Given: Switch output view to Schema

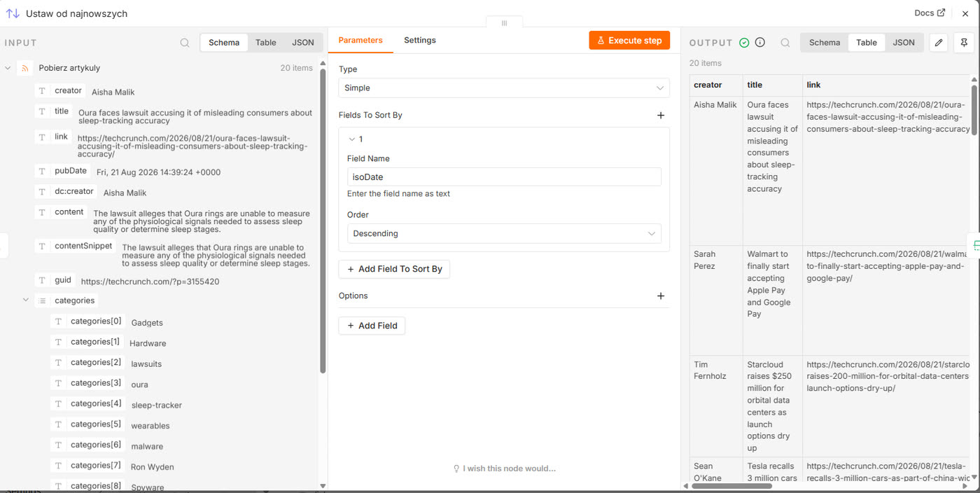Looking at the screenshot, I should tap(825, 43).
